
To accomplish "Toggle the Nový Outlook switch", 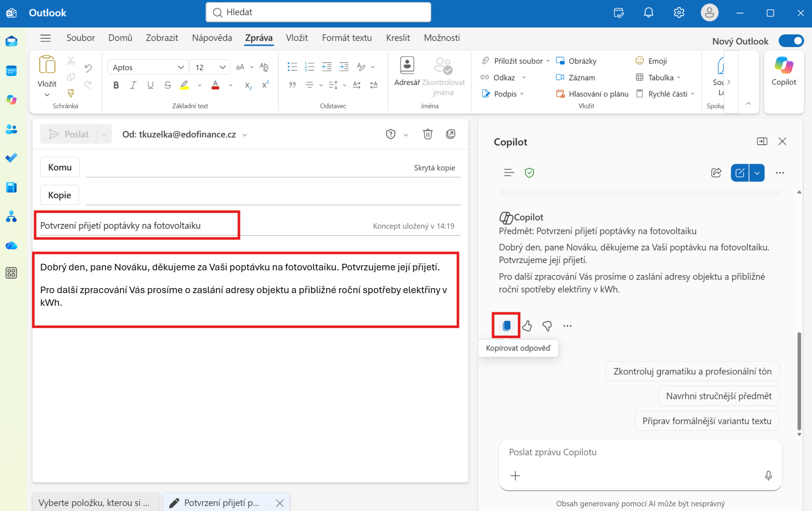I will (791, 41).
